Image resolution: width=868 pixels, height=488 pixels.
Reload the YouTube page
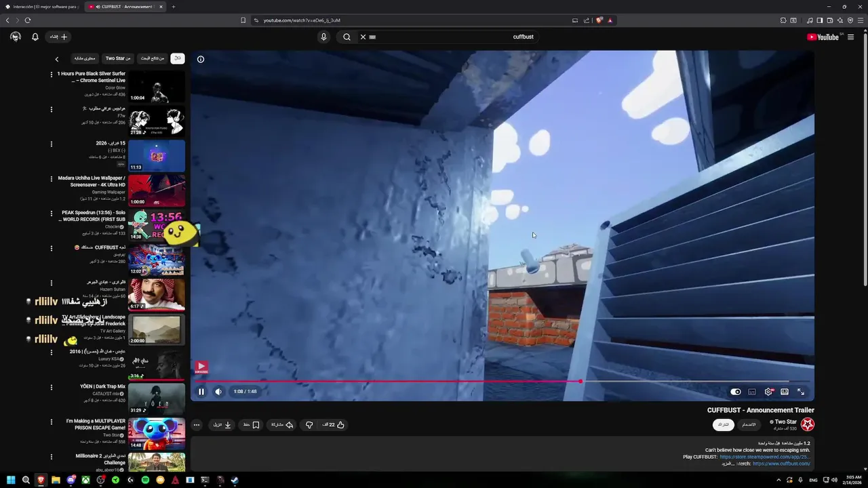coord(27,20)
